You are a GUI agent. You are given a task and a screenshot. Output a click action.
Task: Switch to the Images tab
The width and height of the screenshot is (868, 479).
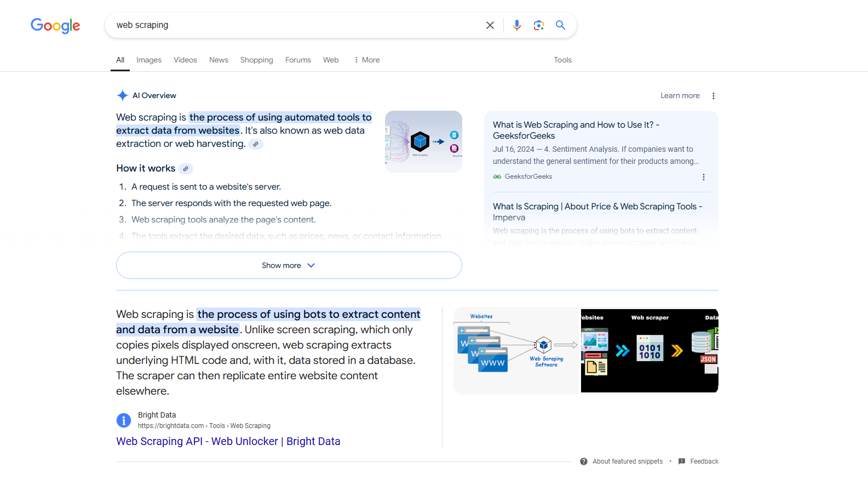tap(149, 60)
